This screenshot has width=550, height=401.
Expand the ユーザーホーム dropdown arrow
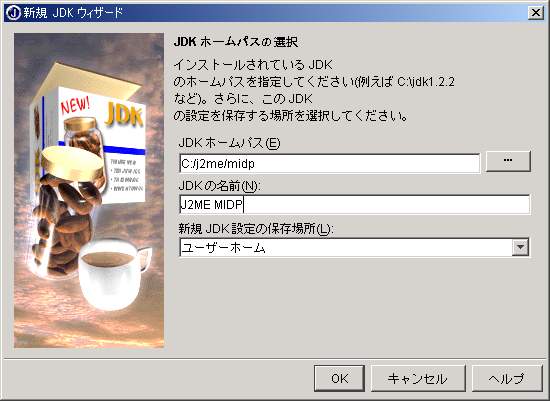[x=520, y=247]
